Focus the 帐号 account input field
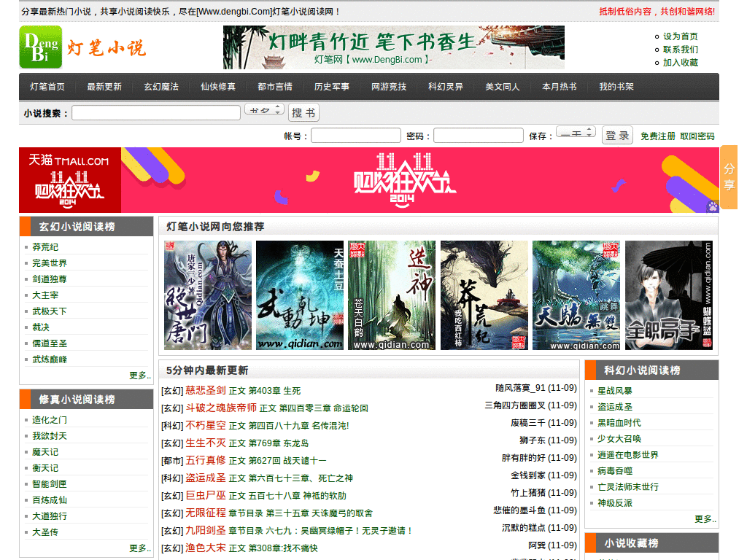Screen dimensions: 747x560 point(356,136)
